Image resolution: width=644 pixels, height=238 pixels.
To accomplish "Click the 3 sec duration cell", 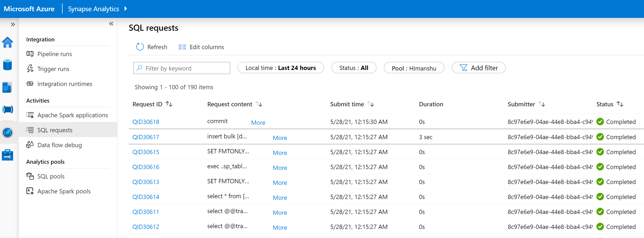I will 426,137.
